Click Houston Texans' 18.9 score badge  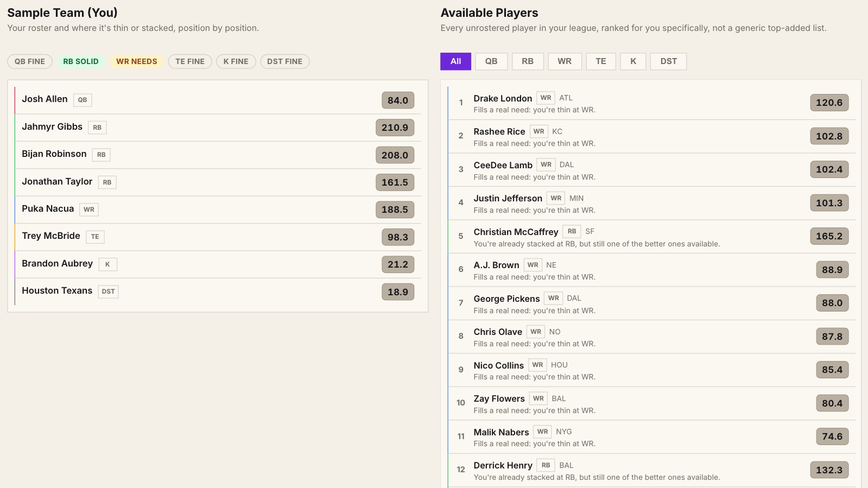(398, 292)
